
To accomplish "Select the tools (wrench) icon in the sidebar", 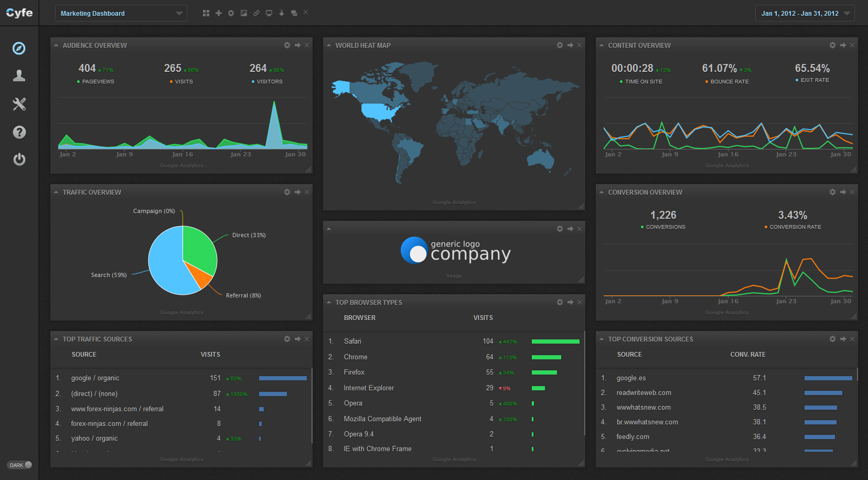I will [x=19, y=104].
